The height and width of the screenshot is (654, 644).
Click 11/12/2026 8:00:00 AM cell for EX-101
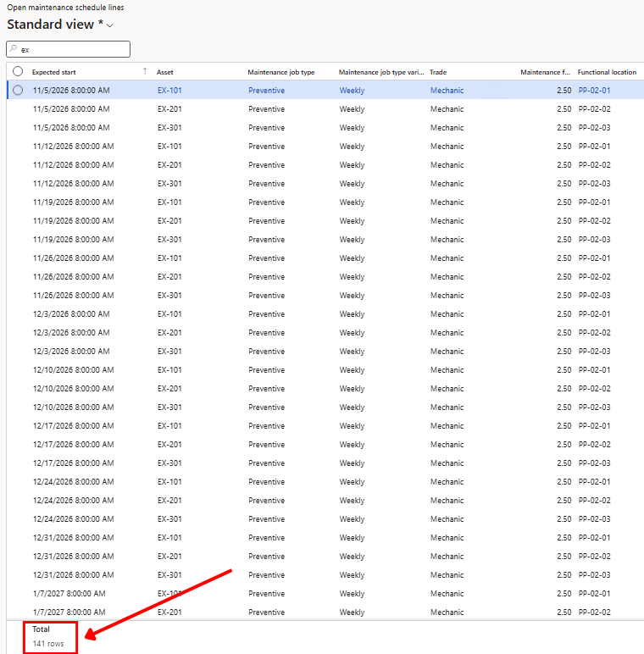(x=74, y=147)
